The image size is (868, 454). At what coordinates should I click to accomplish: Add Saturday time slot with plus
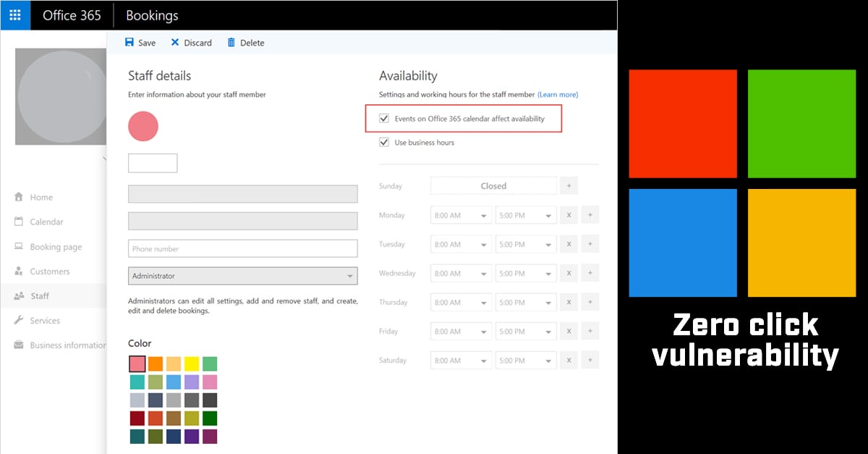[x=590, y=360]
